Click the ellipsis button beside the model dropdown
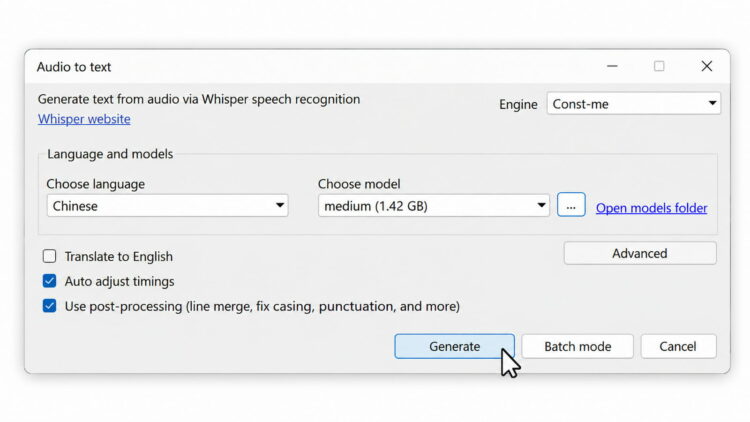The width and height of the screenshot is (750, 422). (x=571, y=205)
